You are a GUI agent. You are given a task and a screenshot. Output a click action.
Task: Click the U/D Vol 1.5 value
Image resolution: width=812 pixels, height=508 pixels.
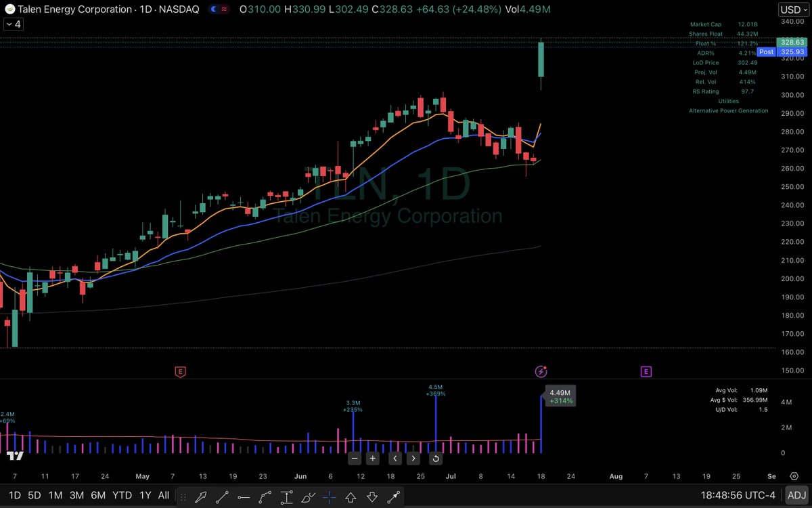coord(763,409)
